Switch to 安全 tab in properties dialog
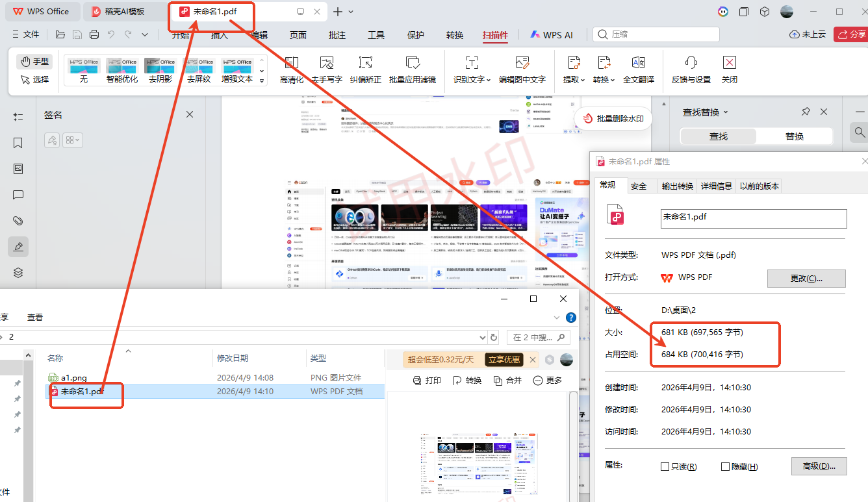Viewport: 868px width, 502px height. (x=639, y=186)
